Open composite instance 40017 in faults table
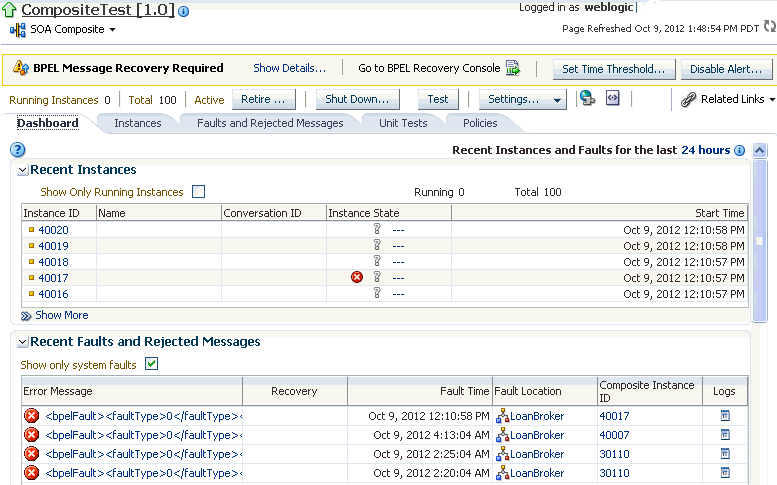Image resolution: width=777 pixels, height=485 pixels. (614, 416)
